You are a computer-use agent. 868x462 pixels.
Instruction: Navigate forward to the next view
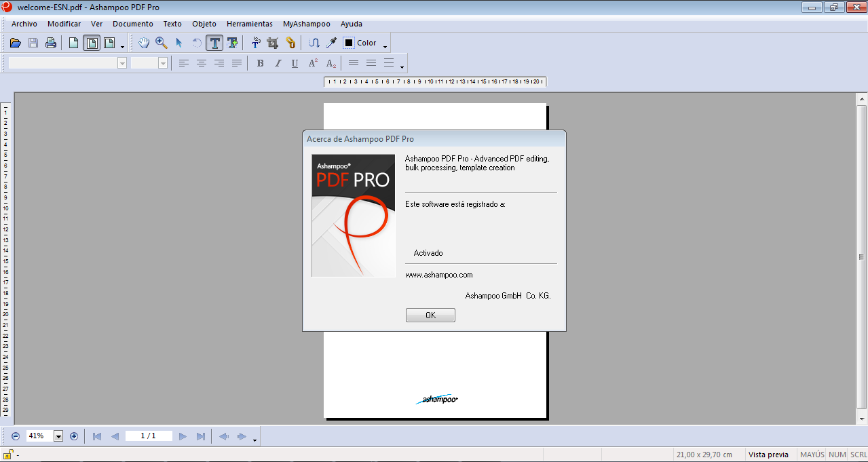point(241,436)
